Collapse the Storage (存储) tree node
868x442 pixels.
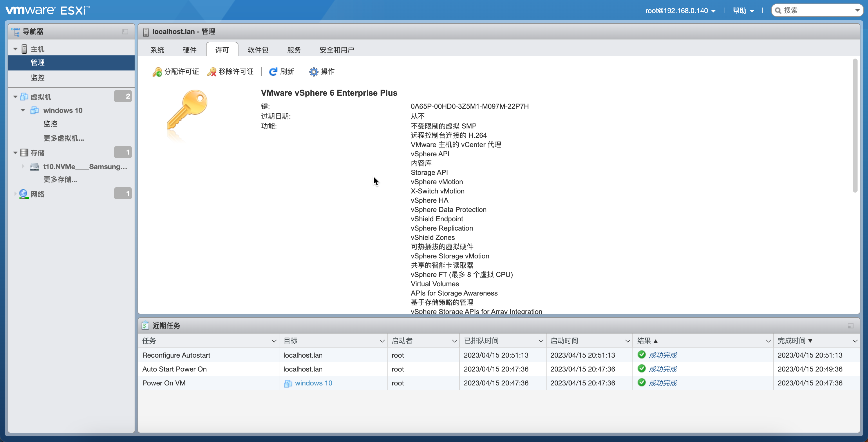point(15,153)
